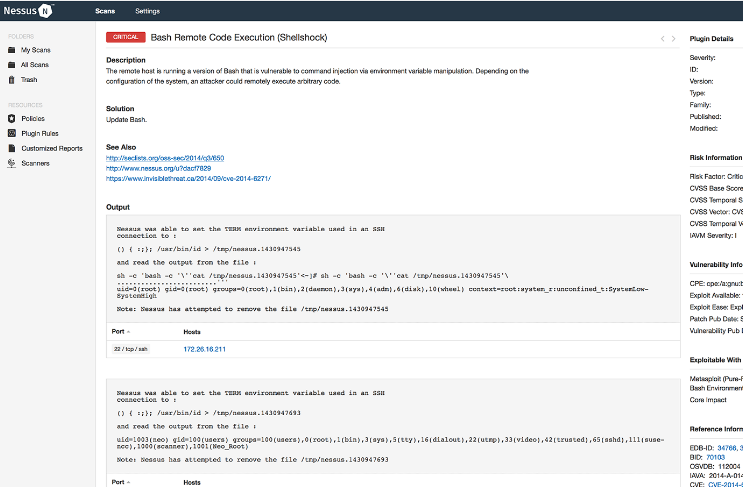Viewport: 743px width, 487px height.
Task: Go to previous vulnerability arrow
Action: click(x=662, y=39)
